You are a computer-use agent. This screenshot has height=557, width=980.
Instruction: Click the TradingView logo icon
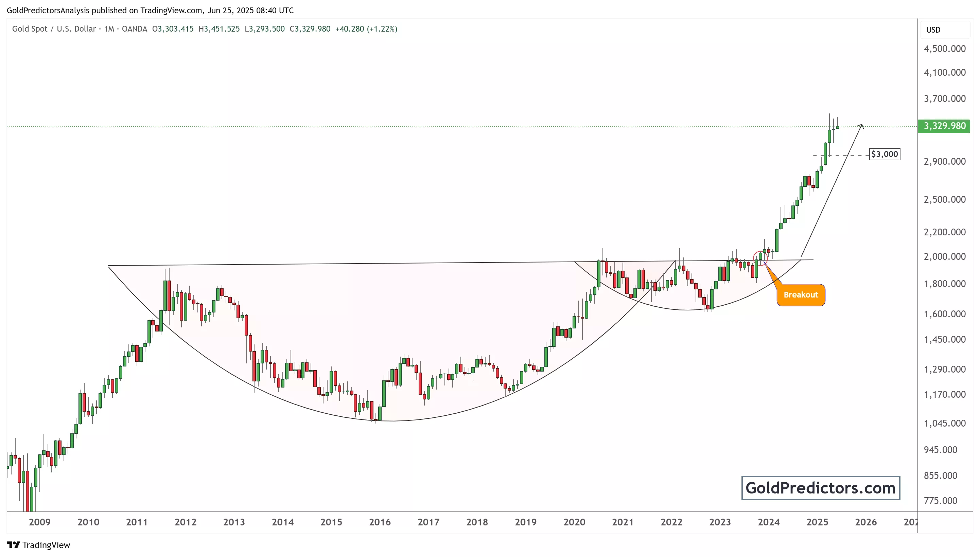(x=13, y=545)
